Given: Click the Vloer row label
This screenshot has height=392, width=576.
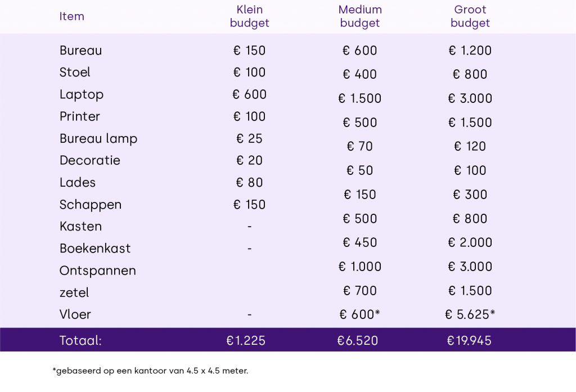Looking at the screenshot, I should click(75, 314).
